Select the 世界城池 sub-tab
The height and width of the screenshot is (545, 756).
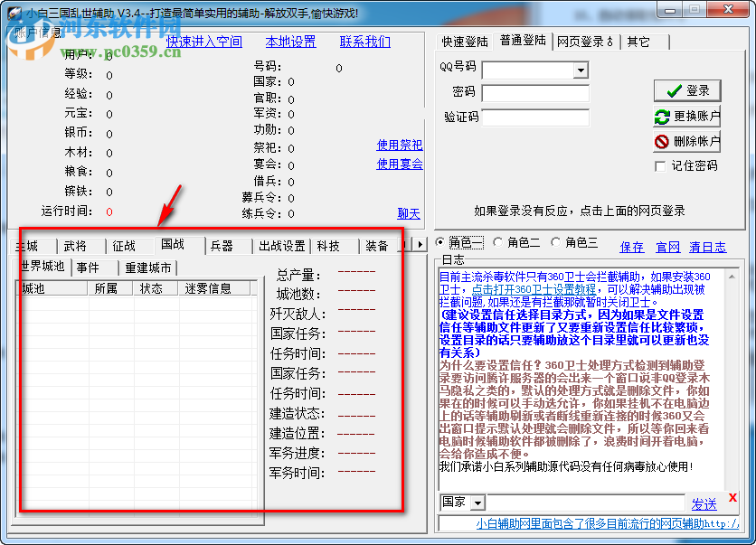coord(43,266)
